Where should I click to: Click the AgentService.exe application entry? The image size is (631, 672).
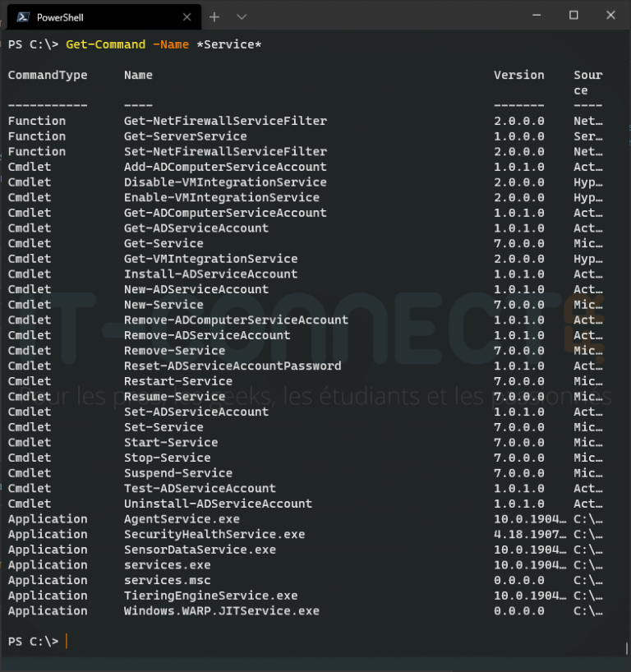[x=182, y=518]
